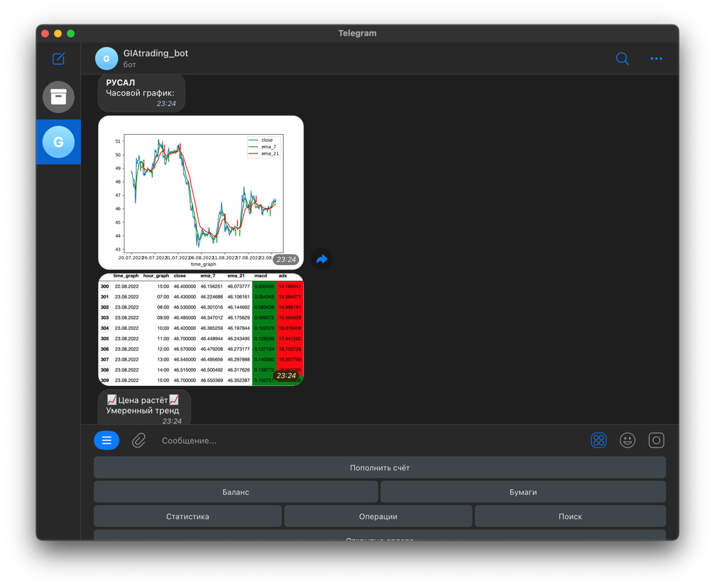Close the Telegram window with red button
Image resolution: width=715 pixels, height=588 pixels.
(x=45, y=33)
